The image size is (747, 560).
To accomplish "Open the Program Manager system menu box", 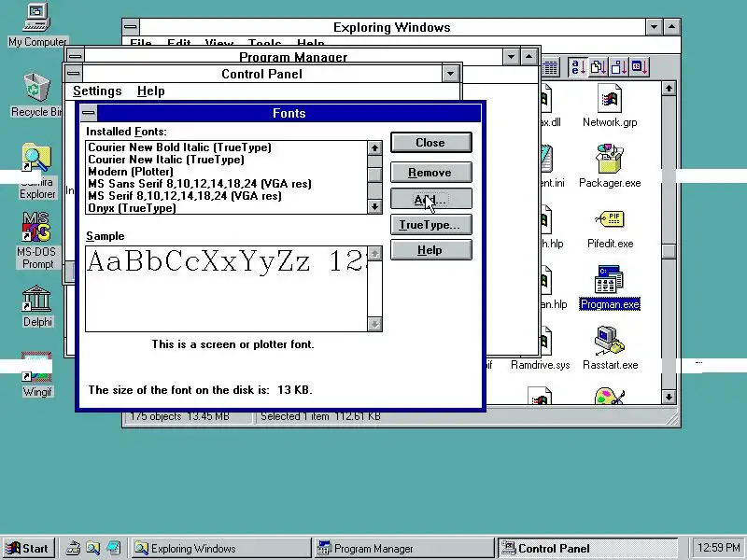I will [76, 56].
